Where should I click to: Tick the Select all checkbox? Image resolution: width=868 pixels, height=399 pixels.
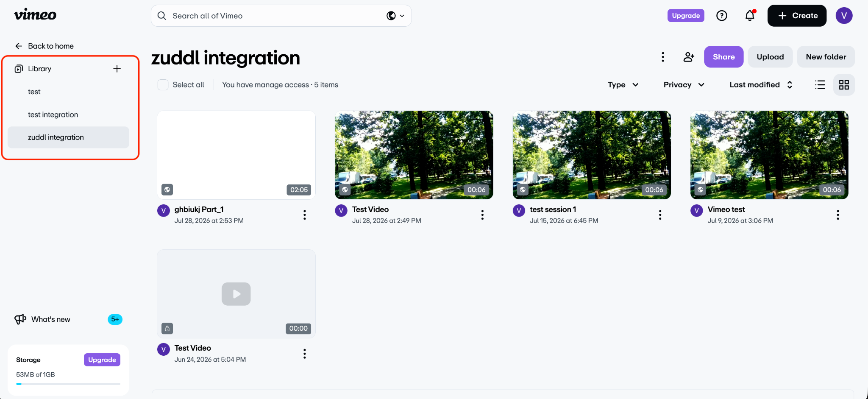click(163, 85)
